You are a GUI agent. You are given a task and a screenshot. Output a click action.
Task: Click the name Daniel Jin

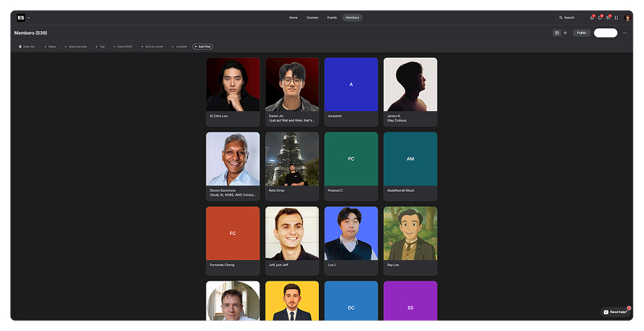click(x=276, y=116)
